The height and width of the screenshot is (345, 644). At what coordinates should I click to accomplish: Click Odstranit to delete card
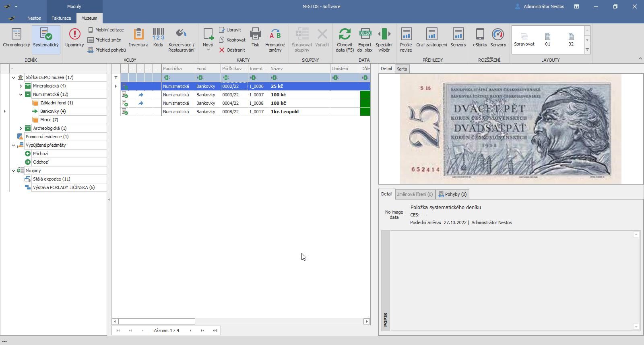(232, 50)
